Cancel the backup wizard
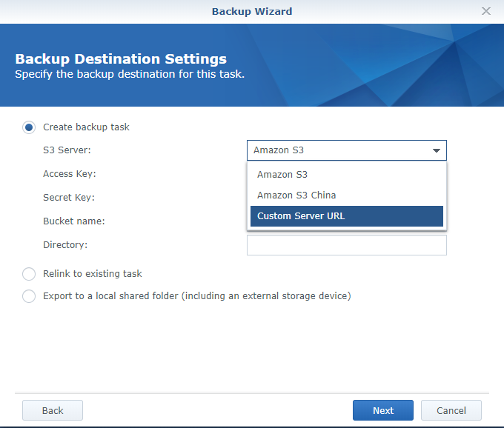This screenshot has height=428, width=504. (x=451, y=410)
